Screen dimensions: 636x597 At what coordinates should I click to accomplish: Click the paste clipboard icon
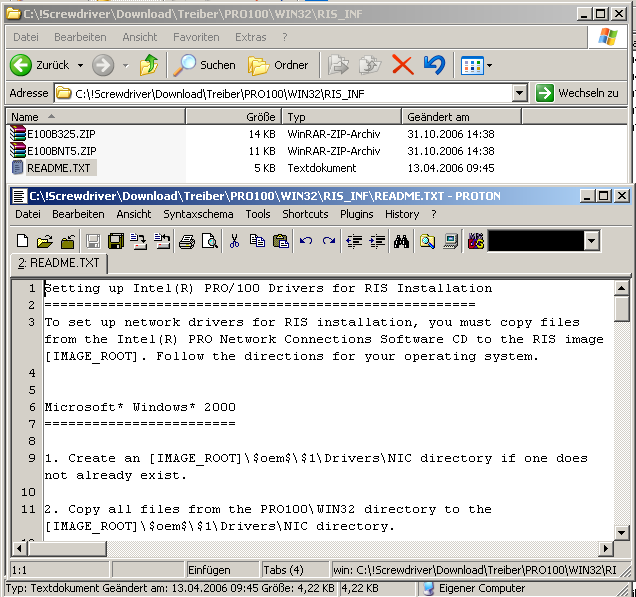(x=281, y=241)
